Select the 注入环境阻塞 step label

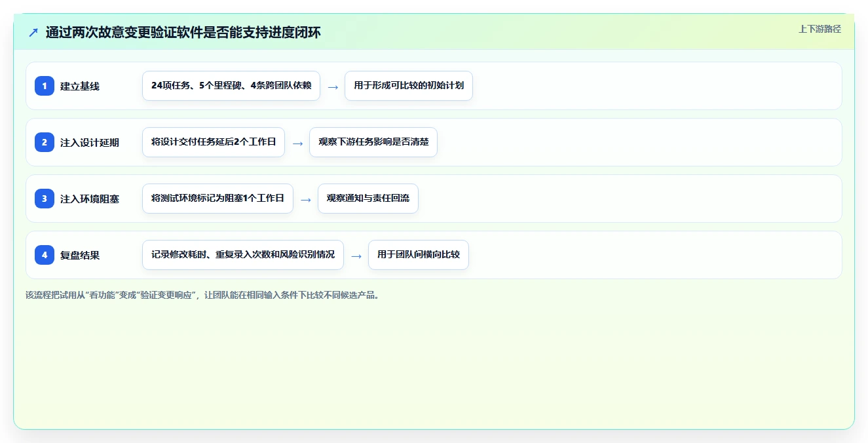(x=90, y=199)
